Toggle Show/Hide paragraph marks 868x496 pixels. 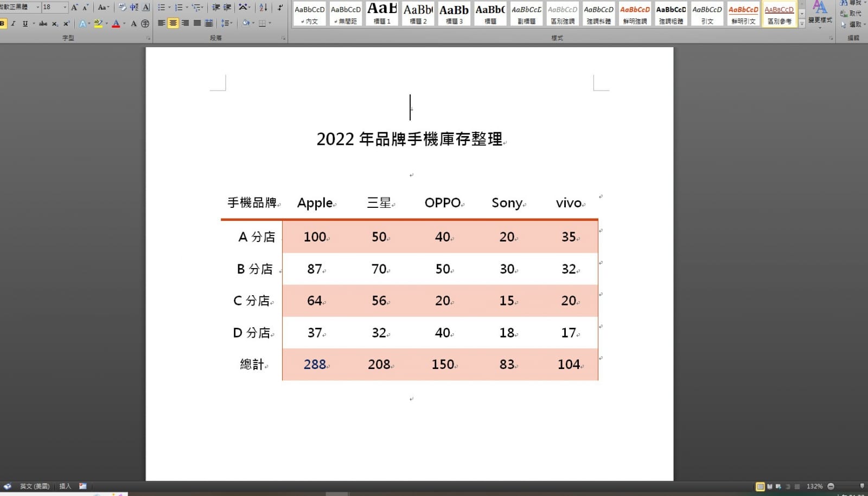click(x=280, y=7)
